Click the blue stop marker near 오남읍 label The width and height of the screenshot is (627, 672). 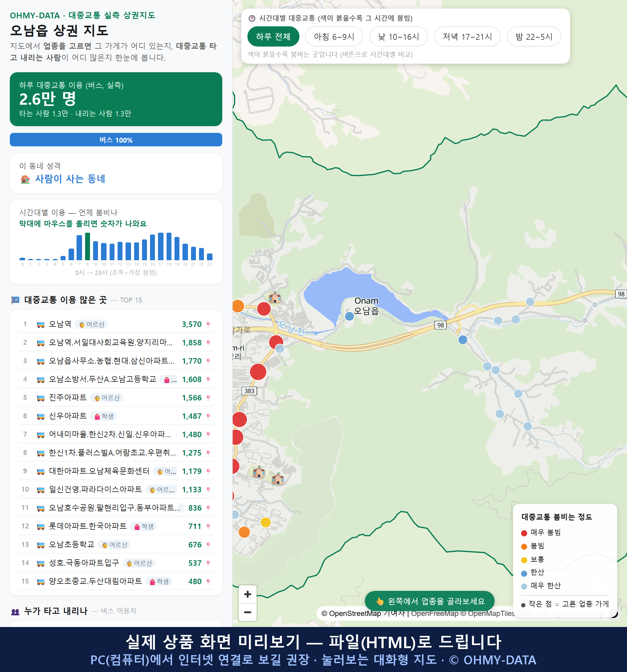[x=349, y=316]
